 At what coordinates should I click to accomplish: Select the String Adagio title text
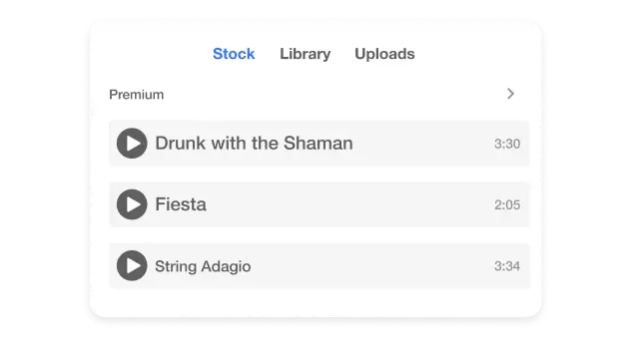203,266
